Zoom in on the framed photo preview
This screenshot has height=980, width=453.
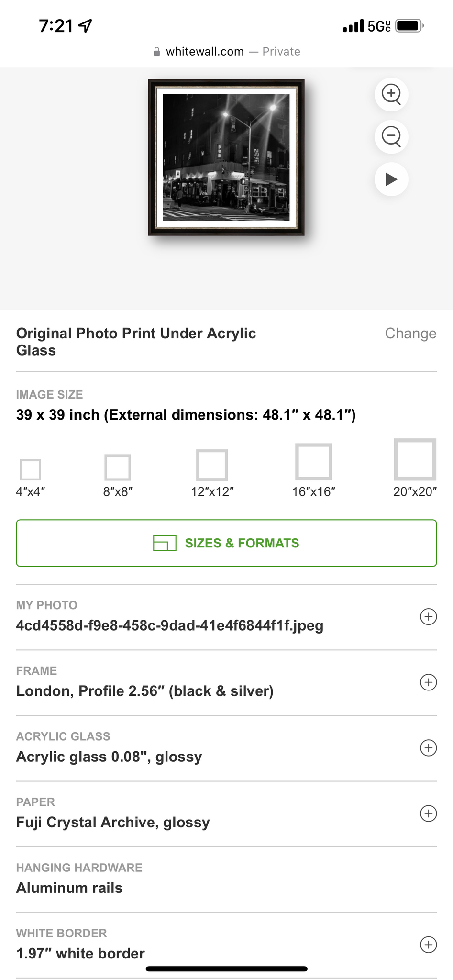point(391,94)
